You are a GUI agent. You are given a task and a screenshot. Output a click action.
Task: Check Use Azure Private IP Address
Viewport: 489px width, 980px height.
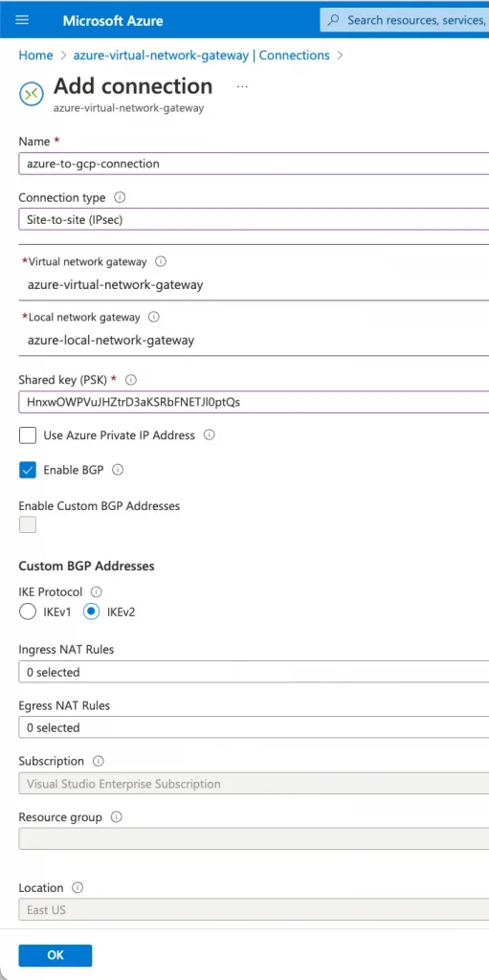(x=28, y=435)
